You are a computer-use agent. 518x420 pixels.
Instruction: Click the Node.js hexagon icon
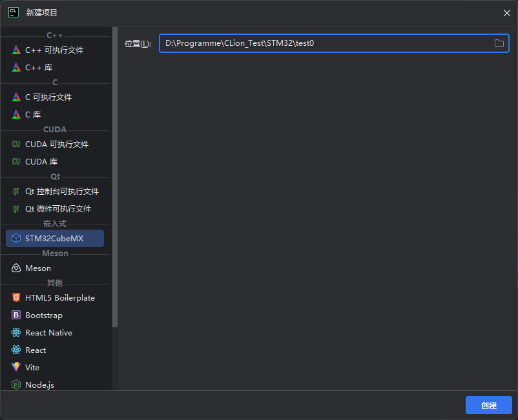16,385
